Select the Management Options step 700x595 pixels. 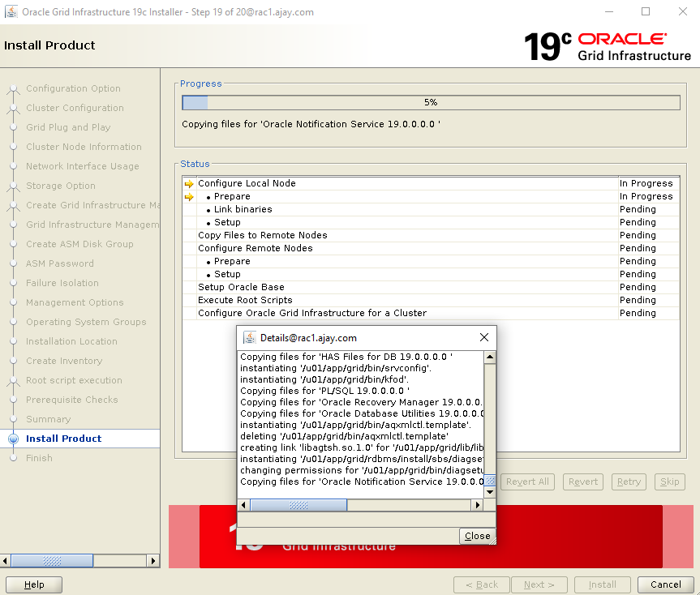tap(75, 302)
